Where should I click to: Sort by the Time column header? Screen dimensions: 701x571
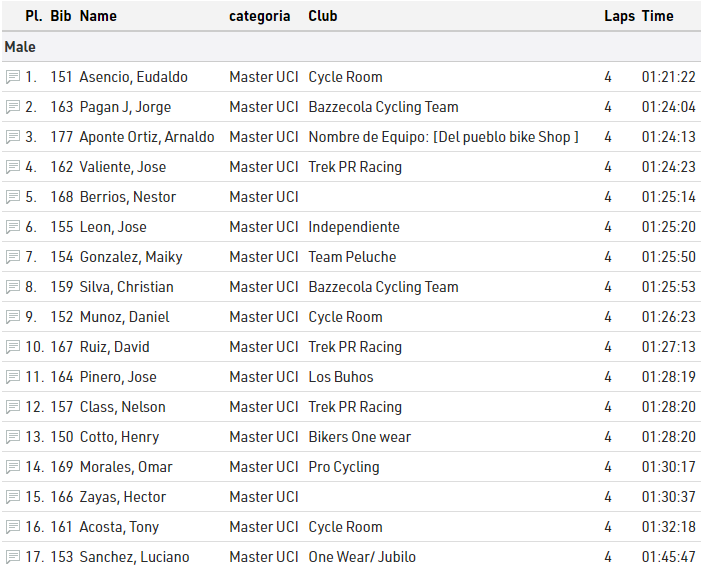point(657,16)
